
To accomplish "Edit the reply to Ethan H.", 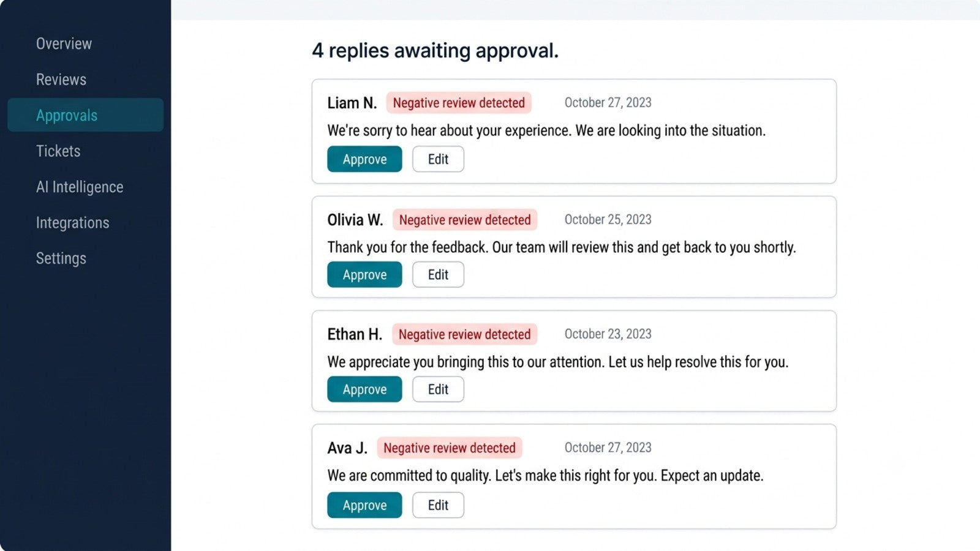I will coord(438,389).
